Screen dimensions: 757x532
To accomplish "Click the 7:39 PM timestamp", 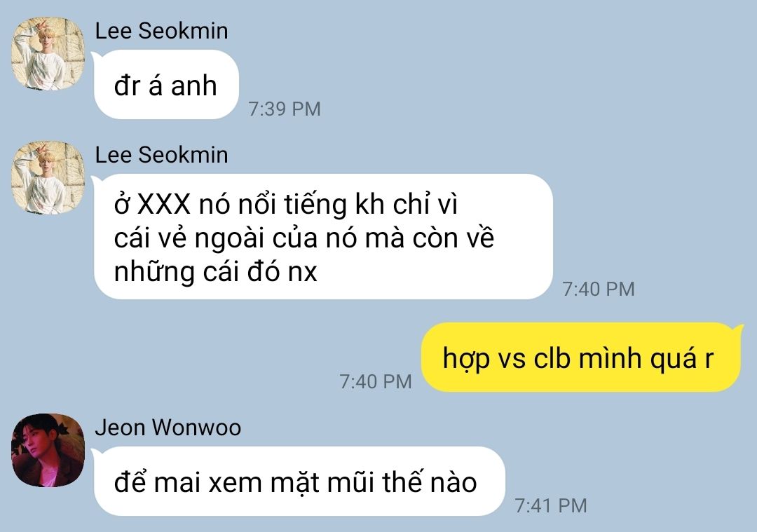I will (284, 109).
